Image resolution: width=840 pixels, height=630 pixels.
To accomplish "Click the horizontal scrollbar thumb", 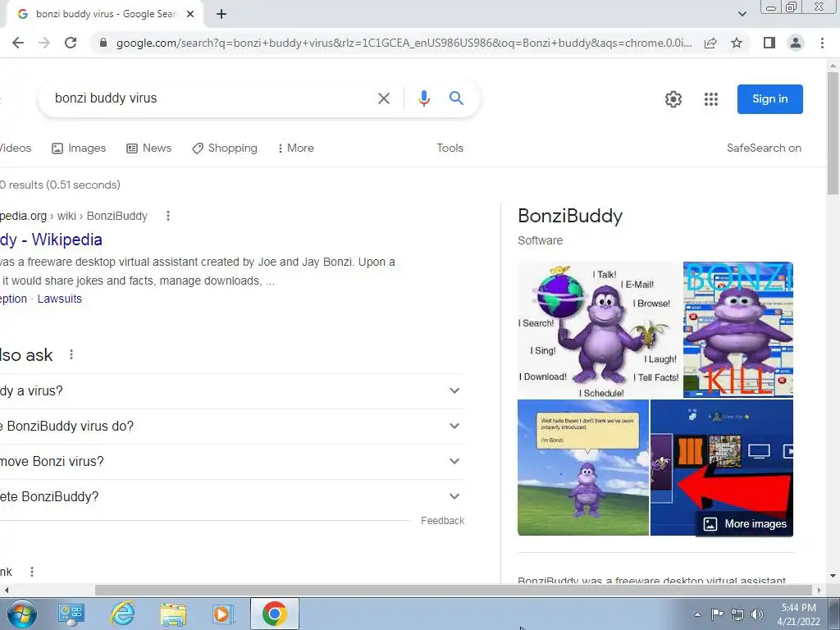I will (453, 590).
